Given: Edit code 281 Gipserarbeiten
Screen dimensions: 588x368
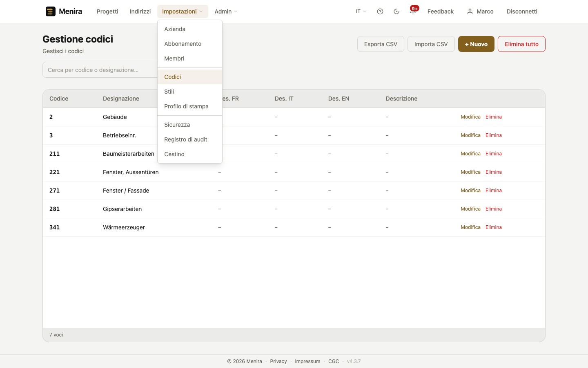Looking at the screenshot, I should pos(470,209).
